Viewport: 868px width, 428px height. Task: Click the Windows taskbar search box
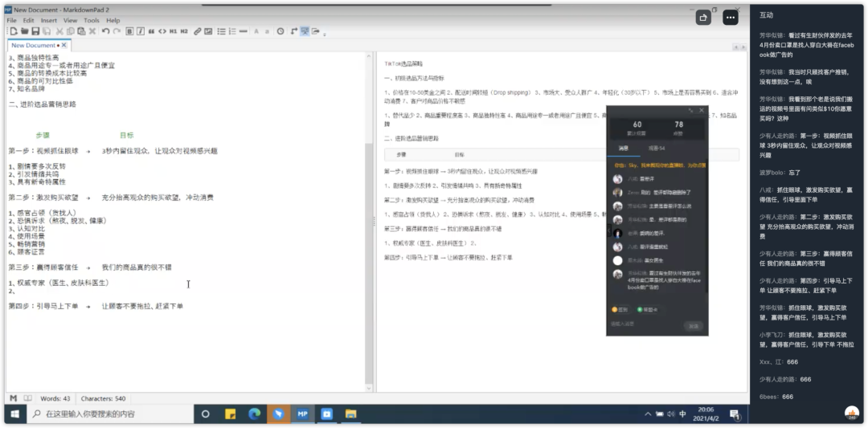point(109,414)
